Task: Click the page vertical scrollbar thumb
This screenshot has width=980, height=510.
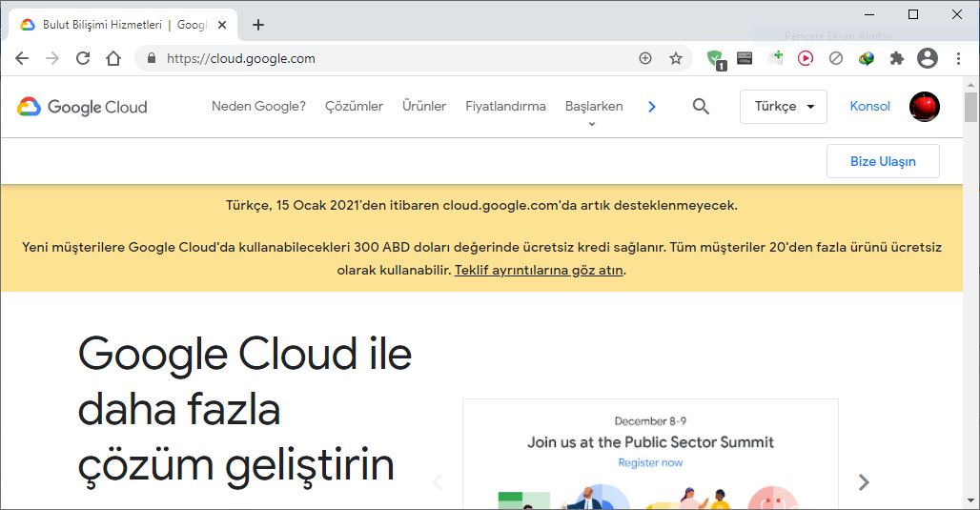Action: [970, 108]
